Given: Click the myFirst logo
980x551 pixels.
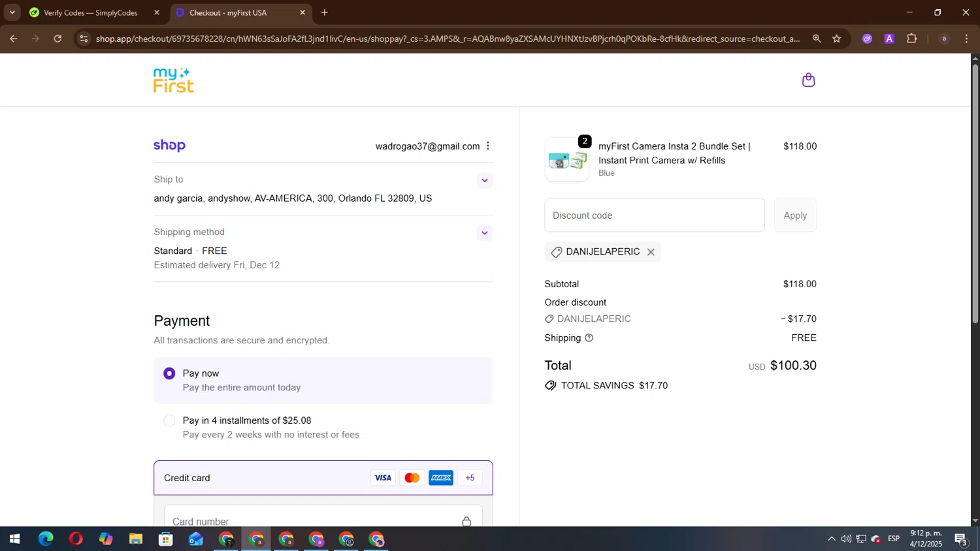Looking at the screenshot, I should click(x=174, y=80).
